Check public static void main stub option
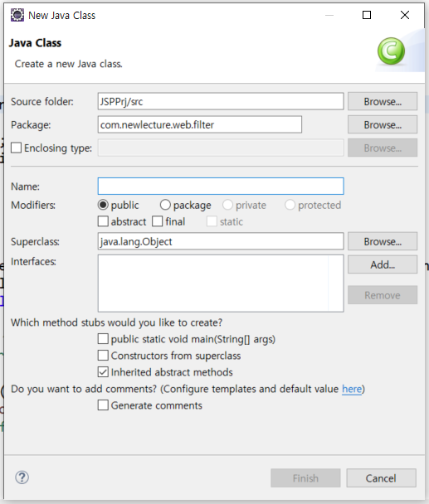429x504 pixels. click(103, 339)
